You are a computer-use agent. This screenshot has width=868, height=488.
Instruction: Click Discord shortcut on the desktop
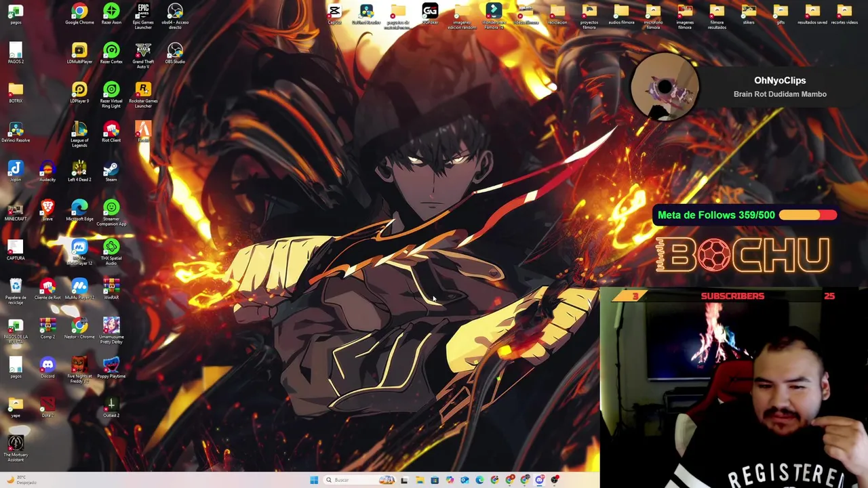click(x=47, y=368)
